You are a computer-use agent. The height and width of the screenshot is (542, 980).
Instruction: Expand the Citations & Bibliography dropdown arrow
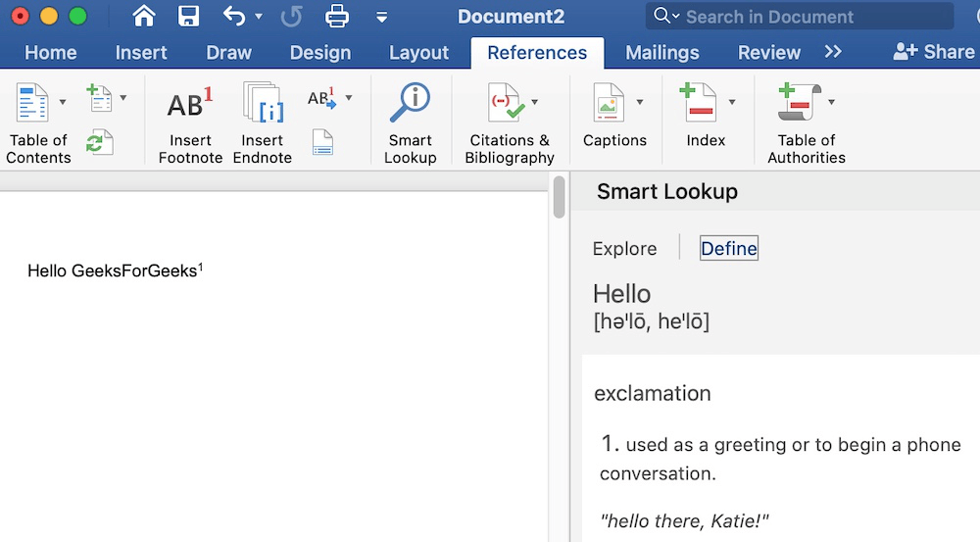[x=535, y=102]
